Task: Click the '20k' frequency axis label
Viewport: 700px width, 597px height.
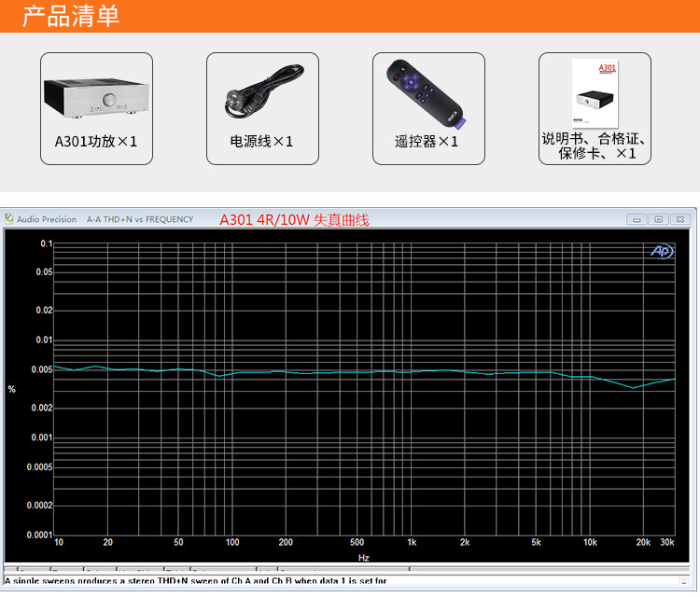Action: 643,542
